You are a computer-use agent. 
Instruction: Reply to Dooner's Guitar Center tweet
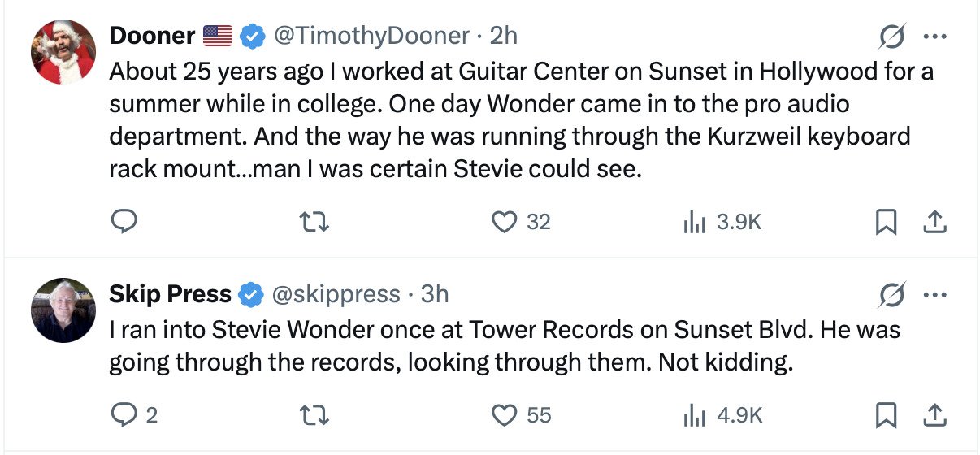point(124,221)
